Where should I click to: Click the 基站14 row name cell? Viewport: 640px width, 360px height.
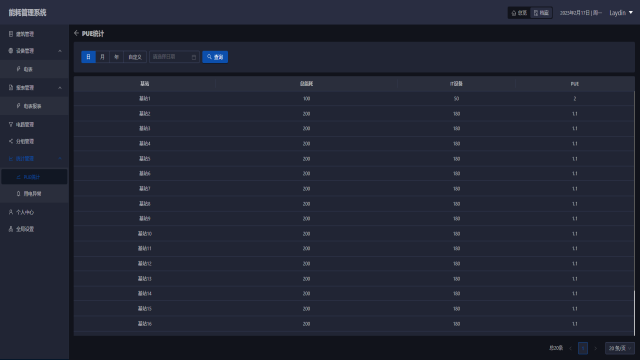coord(144,293)
